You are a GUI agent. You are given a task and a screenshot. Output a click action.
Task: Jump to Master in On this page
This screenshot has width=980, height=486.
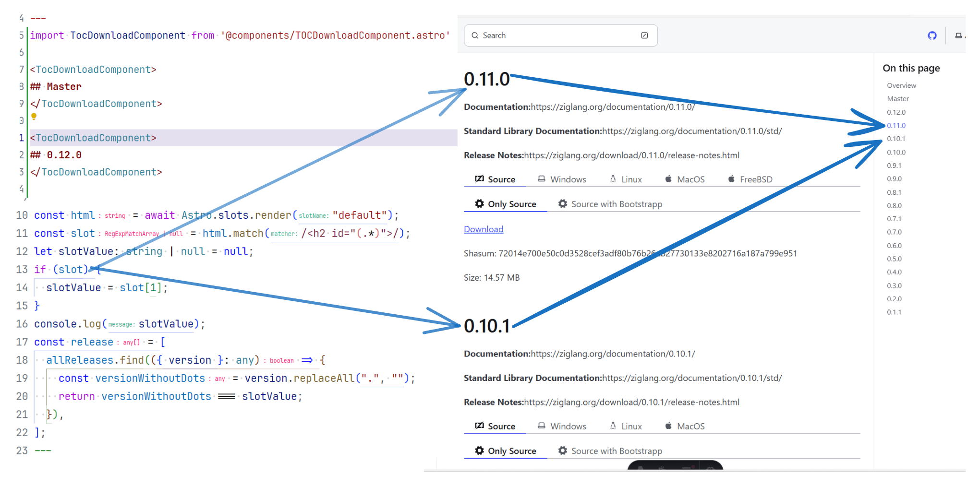[x=898, y=99]
